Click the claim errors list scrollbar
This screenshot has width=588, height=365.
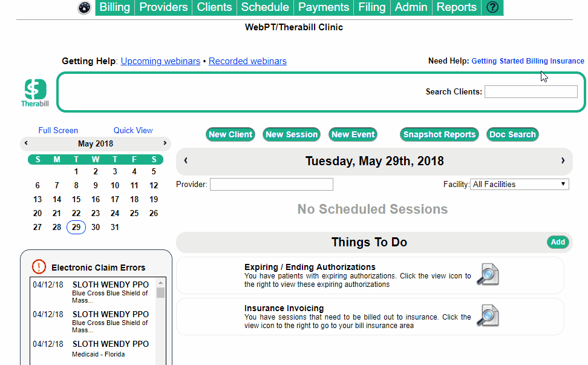click(160, 321)
